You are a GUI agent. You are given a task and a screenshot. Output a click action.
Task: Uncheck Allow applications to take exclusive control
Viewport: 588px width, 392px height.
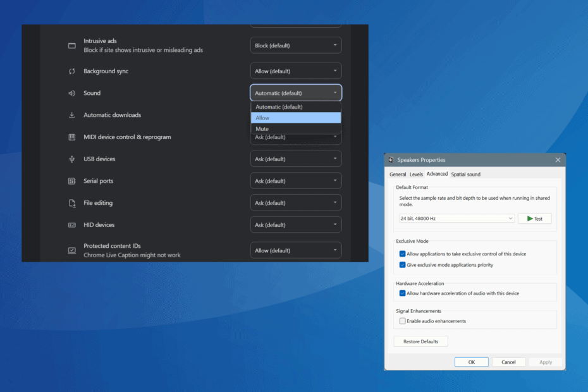click(403, 254)
